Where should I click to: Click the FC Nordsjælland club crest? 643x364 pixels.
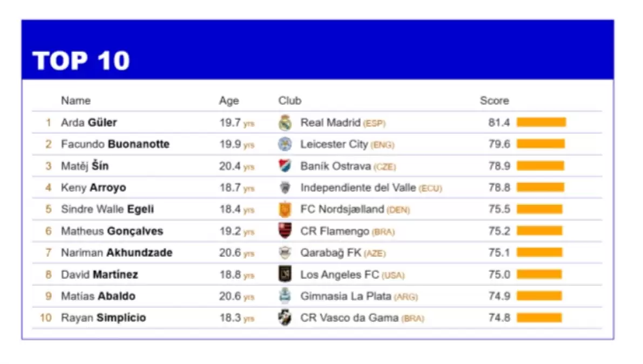point(285,209)
